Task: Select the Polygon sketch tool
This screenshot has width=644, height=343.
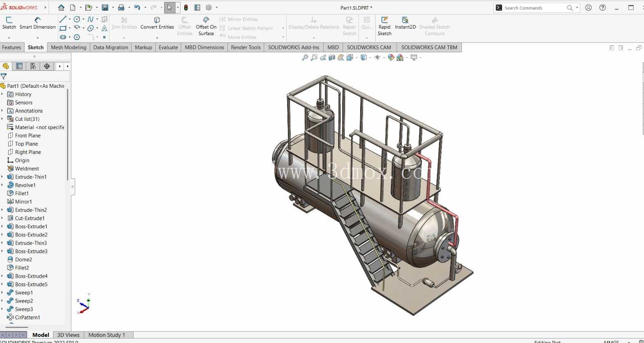Action: (x=77, y=37)
